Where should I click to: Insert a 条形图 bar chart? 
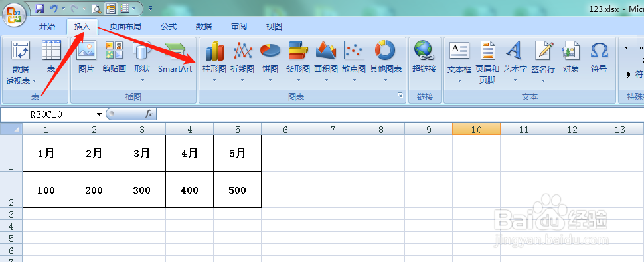[298, 61]
